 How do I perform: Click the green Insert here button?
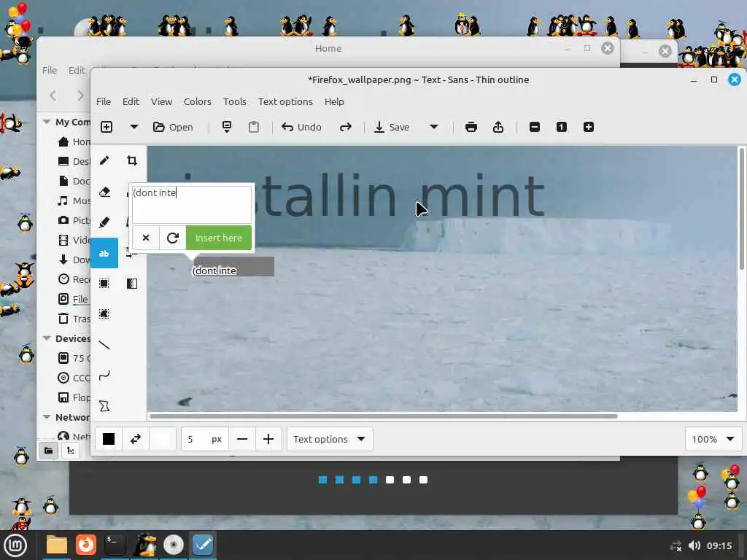[219, 238]
